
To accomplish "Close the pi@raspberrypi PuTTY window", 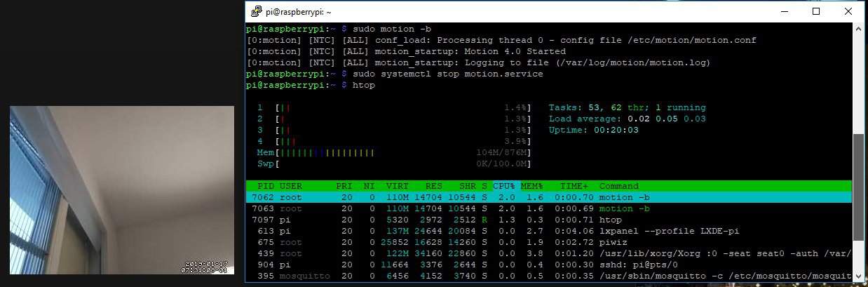I will coord(848,11).
